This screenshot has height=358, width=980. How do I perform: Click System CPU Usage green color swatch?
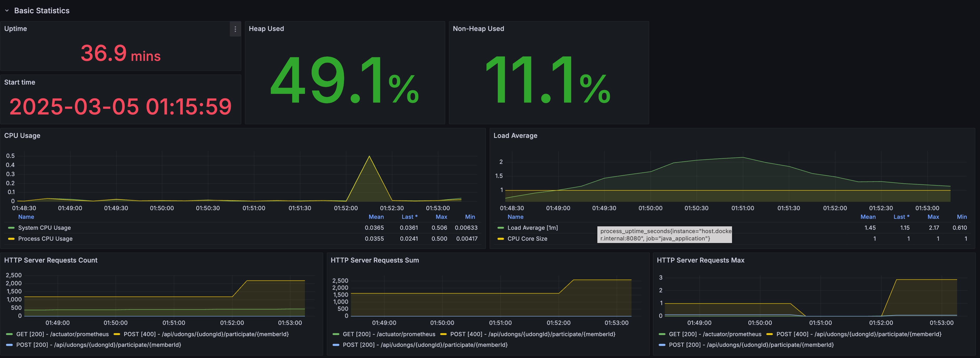pos(11,228)
